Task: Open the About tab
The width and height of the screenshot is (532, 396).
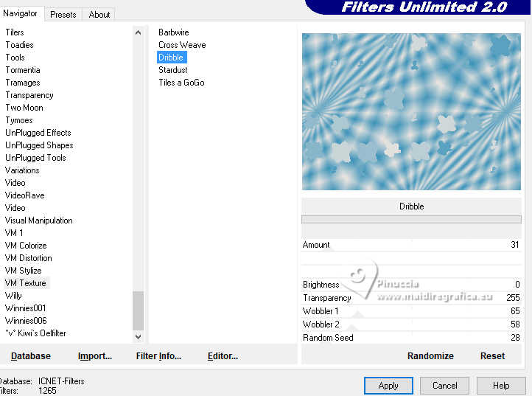Action: click(99, 15)
